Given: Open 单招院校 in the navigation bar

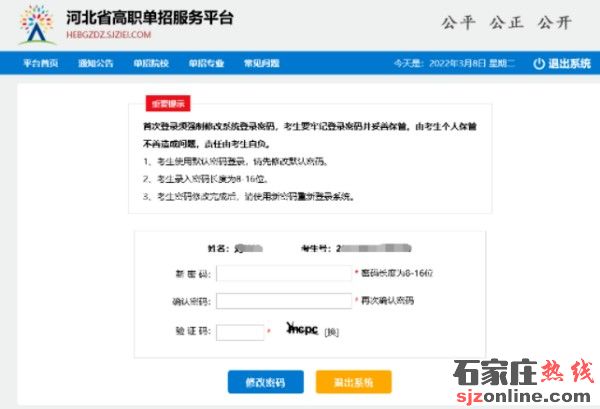Looking at the screenshot, I should 151,63.
